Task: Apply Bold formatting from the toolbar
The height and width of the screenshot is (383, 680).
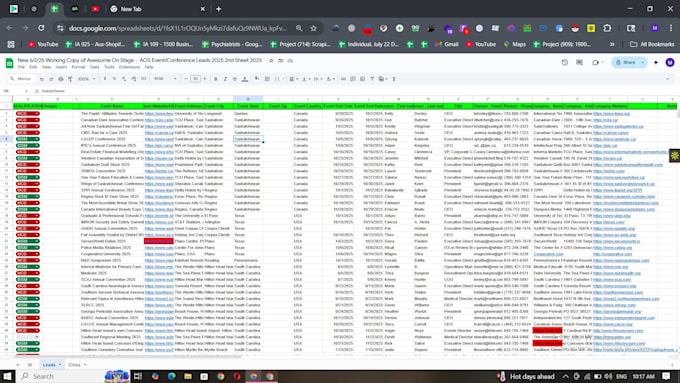Action: click(216, 79)
